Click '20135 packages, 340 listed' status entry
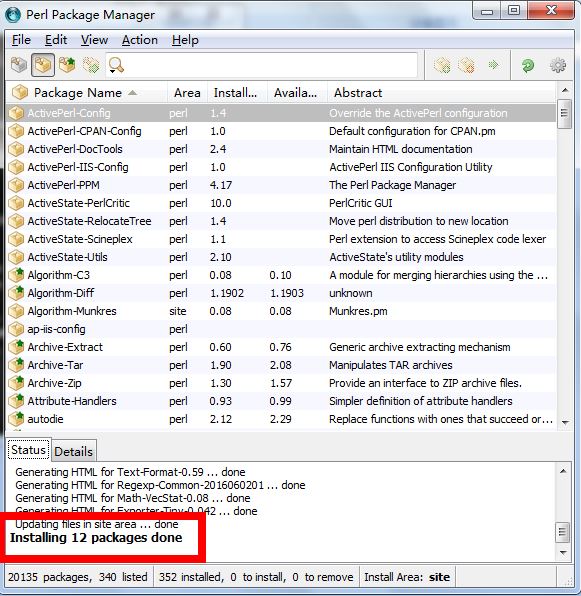Image resolution: width=581 pixels, height=596 pixels. tap(78, 577)
